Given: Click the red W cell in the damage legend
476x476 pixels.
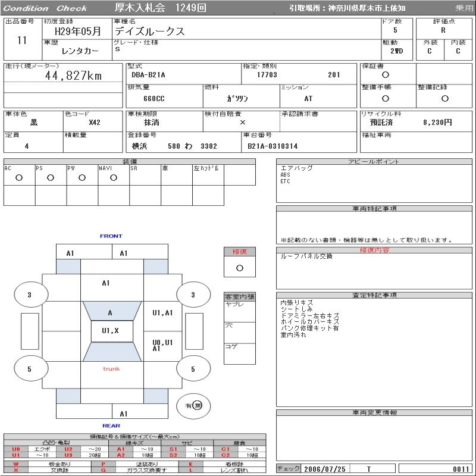Looking at the screenshot, I should (x=16, y=464).
